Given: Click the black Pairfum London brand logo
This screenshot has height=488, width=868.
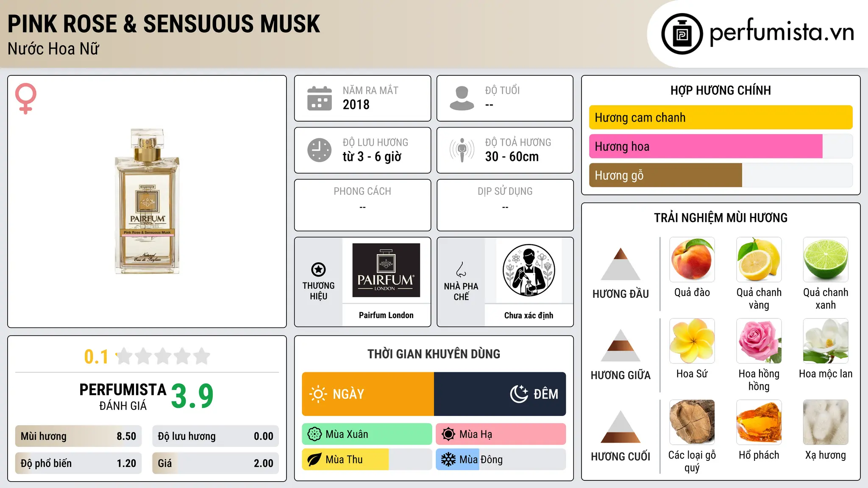Looking at the screenshot, I should 386,270.
